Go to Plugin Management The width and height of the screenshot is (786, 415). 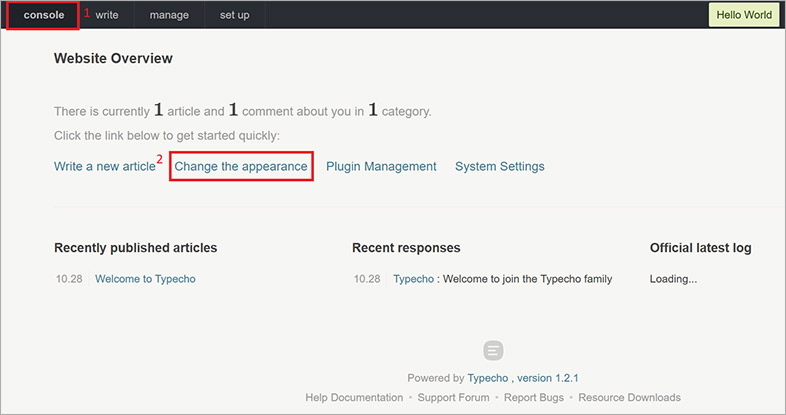(381, 166)
